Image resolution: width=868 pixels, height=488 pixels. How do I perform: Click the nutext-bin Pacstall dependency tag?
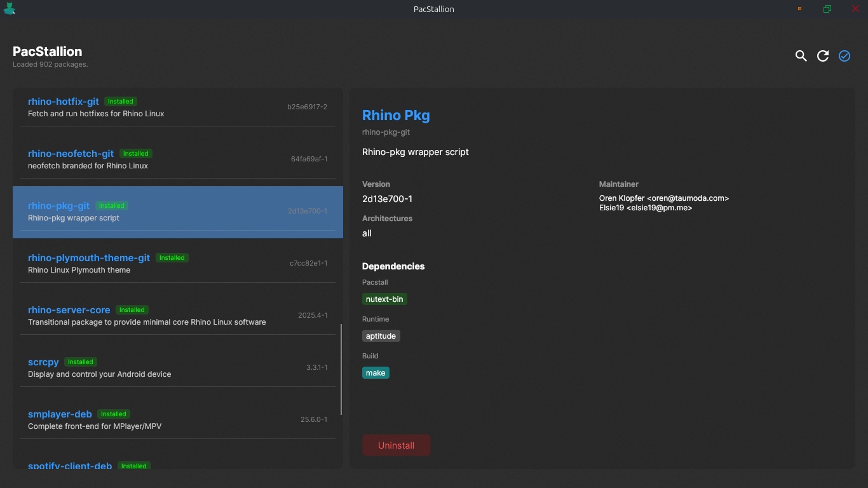coord(384,299)
